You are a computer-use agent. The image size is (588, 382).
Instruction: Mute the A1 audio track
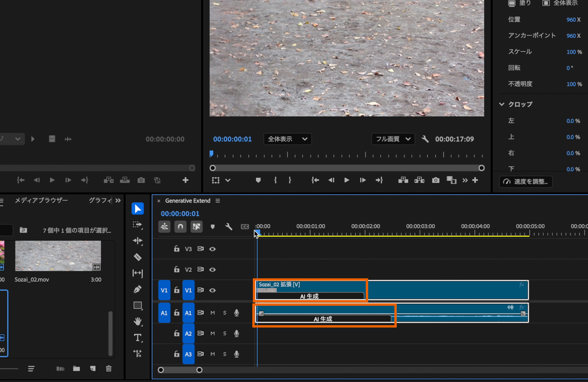[213, 313]
